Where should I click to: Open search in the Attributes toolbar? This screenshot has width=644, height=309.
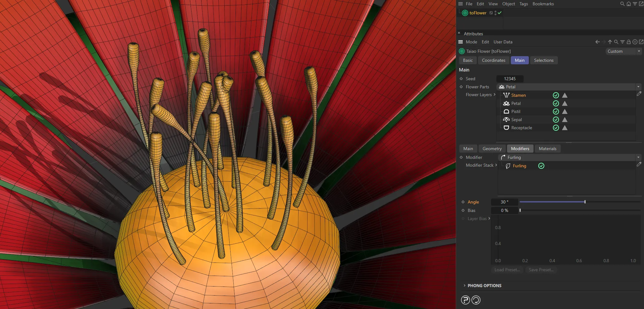point(616,42)
